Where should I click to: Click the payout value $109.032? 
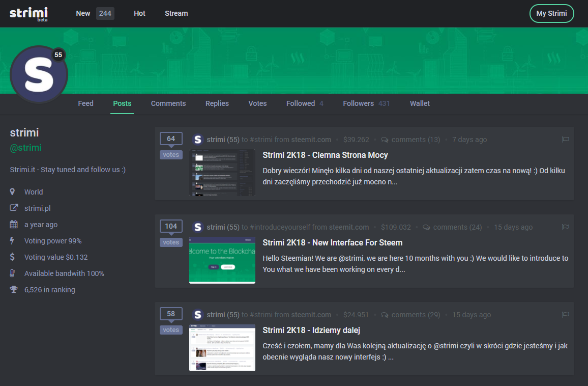tap(396, 227)
